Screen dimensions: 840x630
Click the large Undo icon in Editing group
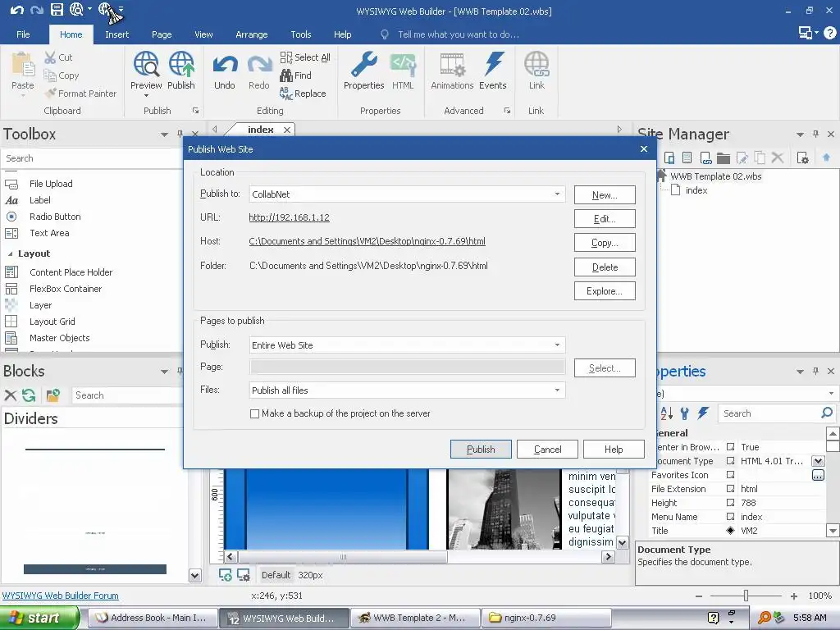click(225, 66)
